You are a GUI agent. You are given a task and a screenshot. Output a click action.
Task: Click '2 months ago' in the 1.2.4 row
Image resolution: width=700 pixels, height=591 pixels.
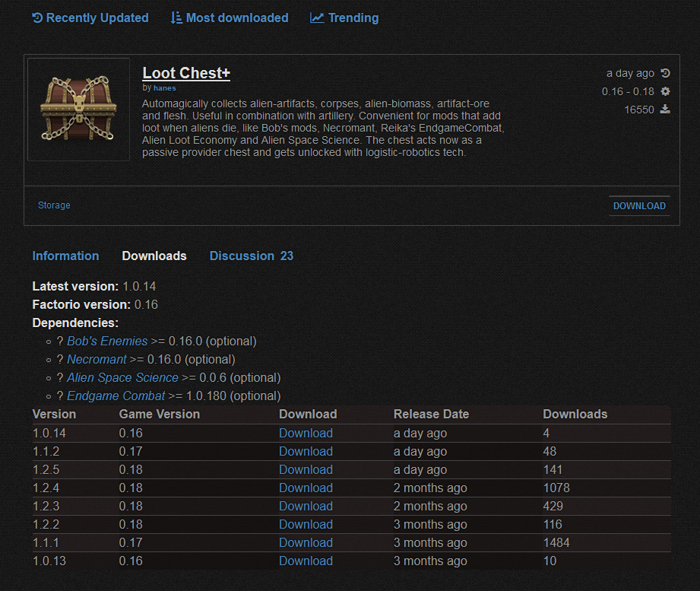point(430,488)
